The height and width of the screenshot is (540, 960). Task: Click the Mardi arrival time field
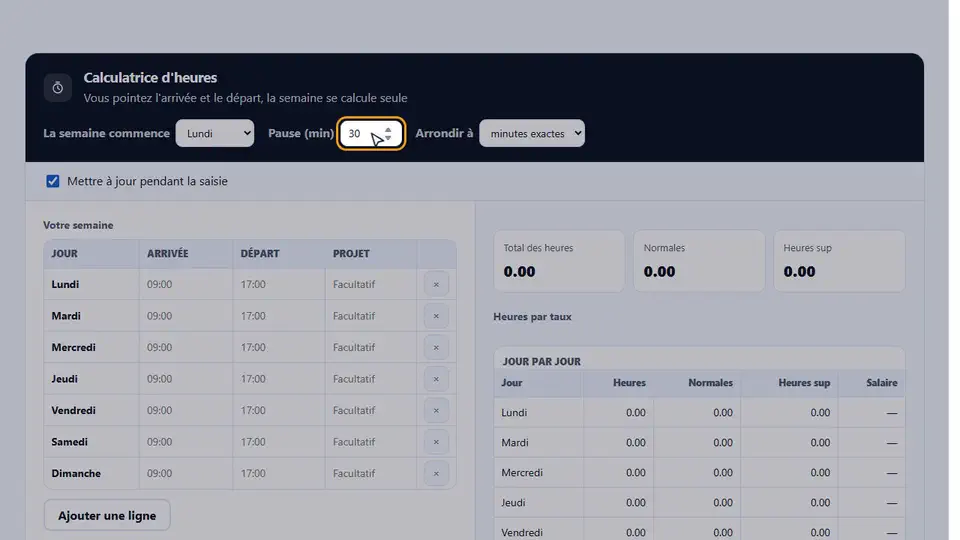point(186,316)
